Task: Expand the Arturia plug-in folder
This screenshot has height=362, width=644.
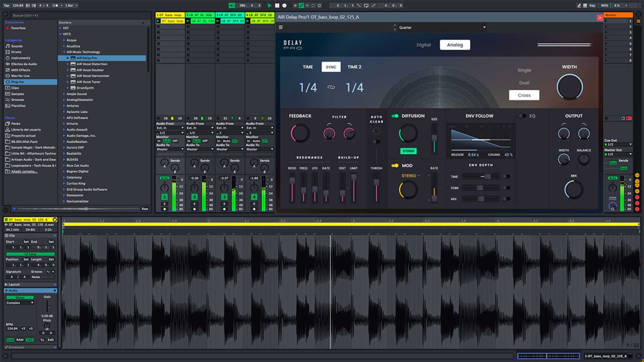Action: pyautogui.click(x=64, y=123)
